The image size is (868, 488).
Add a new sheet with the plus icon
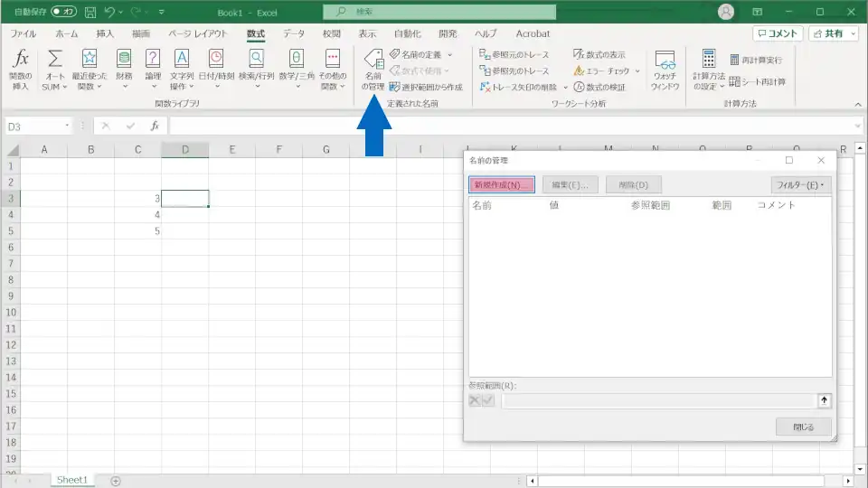point(116,481)
